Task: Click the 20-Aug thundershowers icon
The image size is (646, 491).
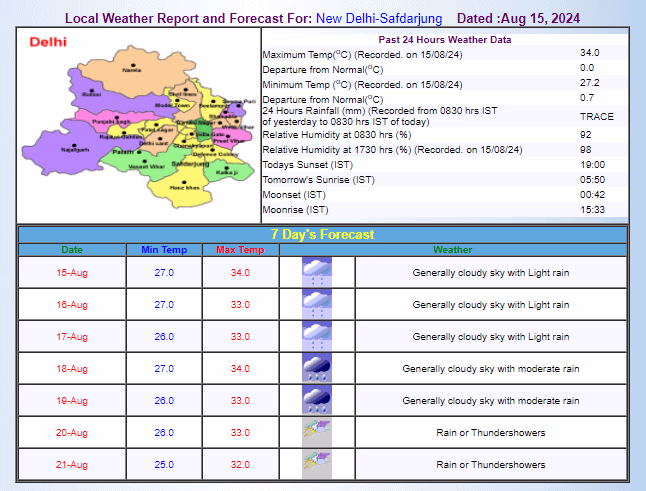Action: tap(317, 432)
